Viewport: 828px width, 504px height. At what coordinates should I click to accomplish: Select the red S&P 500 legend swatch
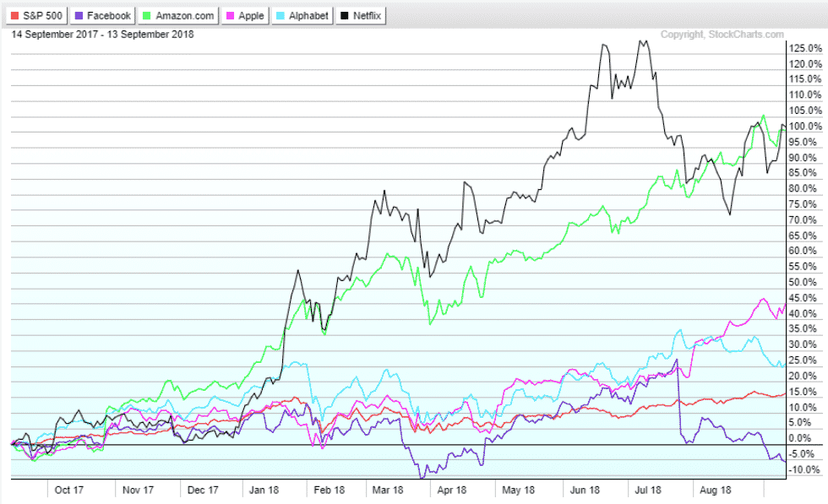pyautogui.click(x=14, y=15)
